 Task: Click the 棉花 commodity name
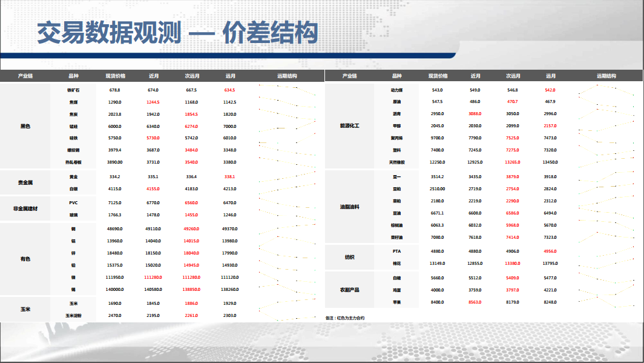click(397, 264)
